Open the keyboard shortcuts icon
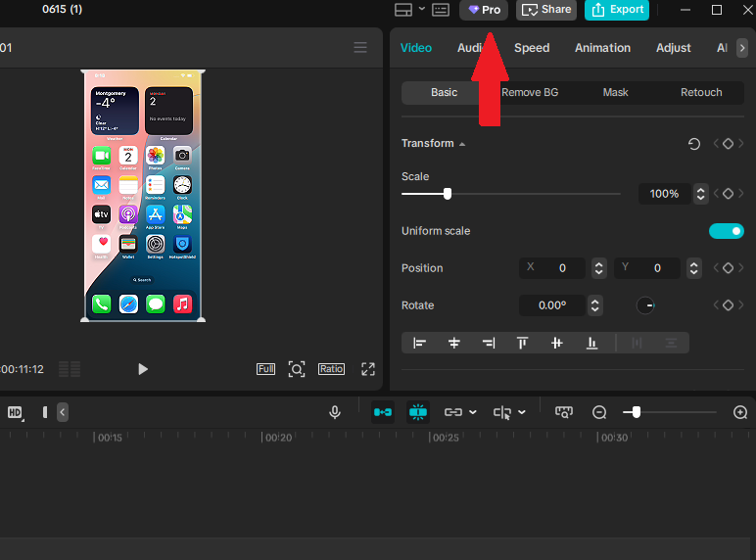Image resolution: width=756 pixels, height=560 pixels. point(441,10)
